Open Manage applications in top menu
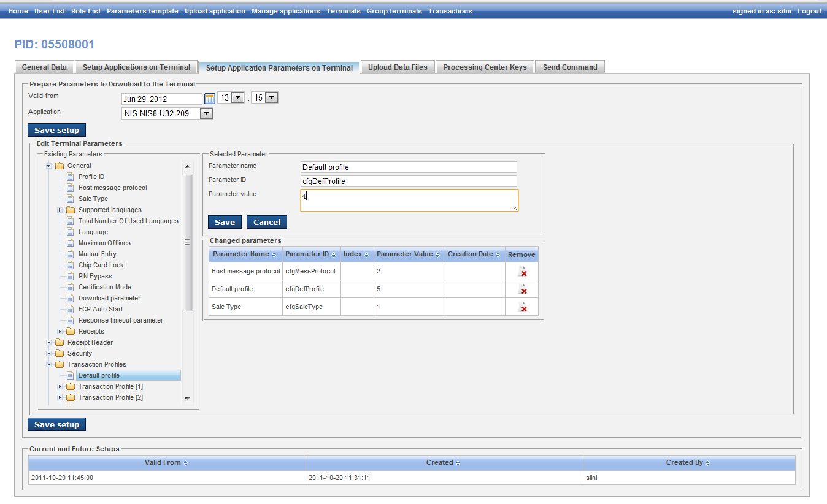Screen dimensions: 827x504 coord(285,11)
